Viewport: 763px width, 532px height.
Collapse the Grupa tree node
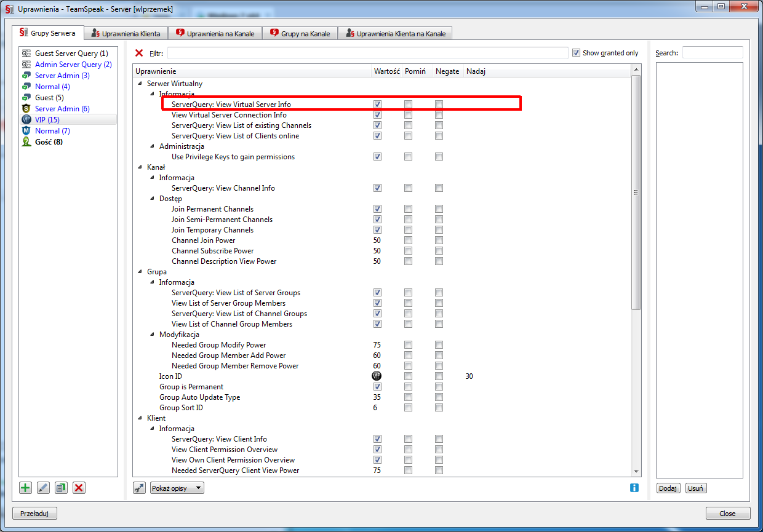pyautogui.click(x=140, y=272)
